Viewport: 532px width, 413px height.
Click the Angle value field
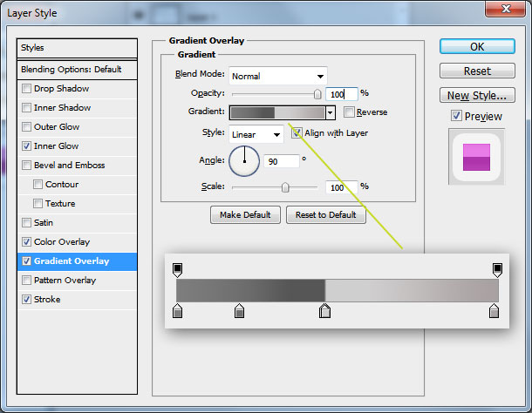pos(282,161)
